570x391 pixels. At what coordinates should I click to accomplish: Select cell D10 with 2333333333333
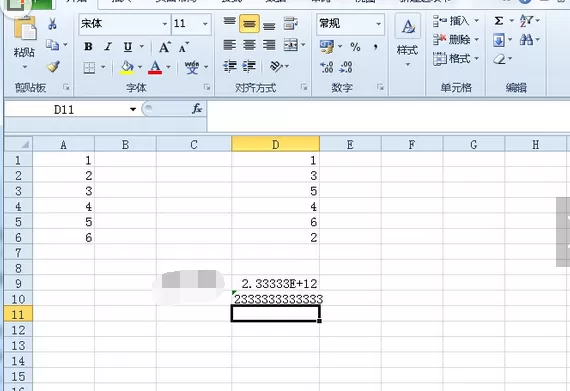[x=276, y=299]
